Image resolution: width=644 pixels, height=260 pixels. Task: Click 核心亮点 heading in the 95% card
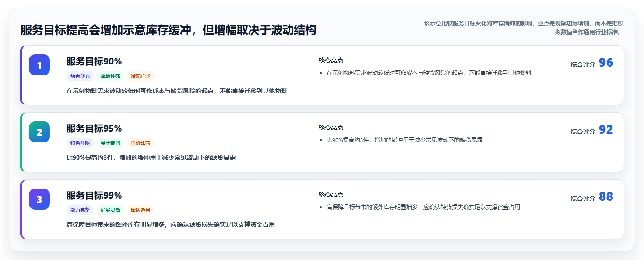click(331, 127)
